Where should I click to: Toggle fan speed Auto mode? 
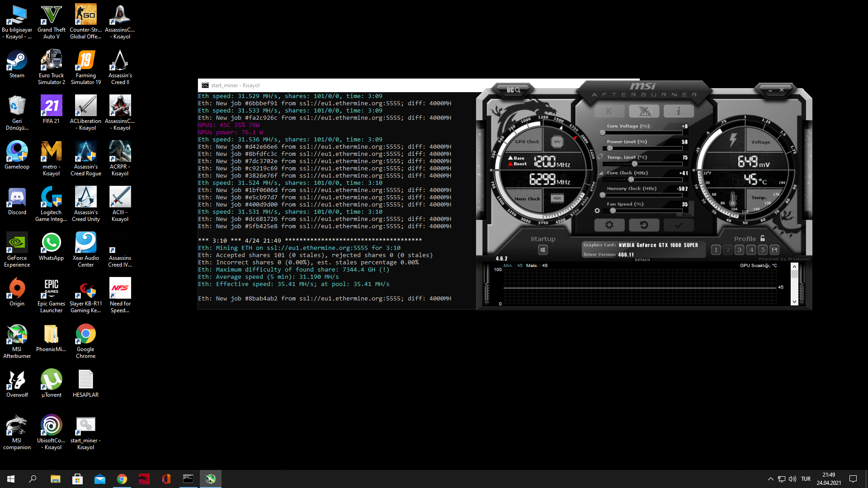point(687,215)
